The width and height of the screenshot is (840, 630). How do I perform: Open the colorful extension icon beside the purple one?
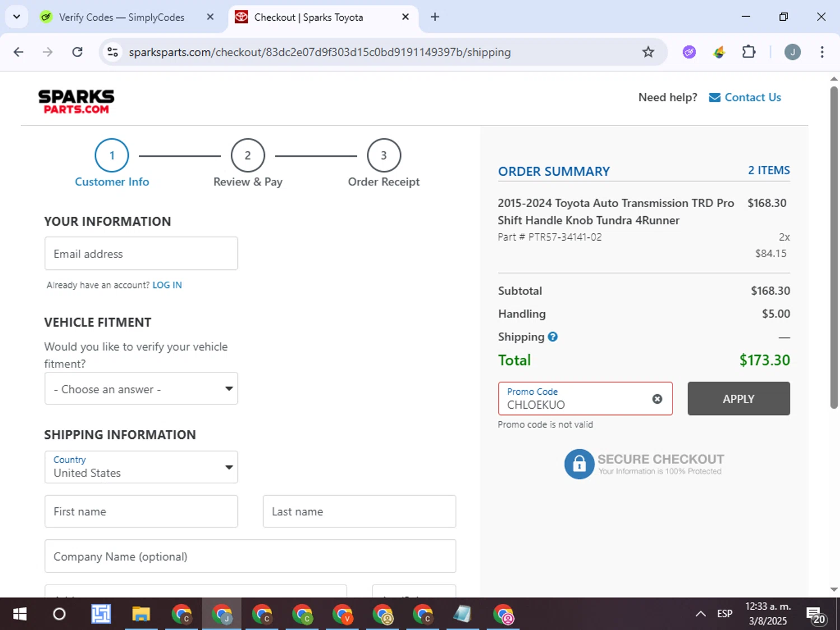tap(719, 52)
